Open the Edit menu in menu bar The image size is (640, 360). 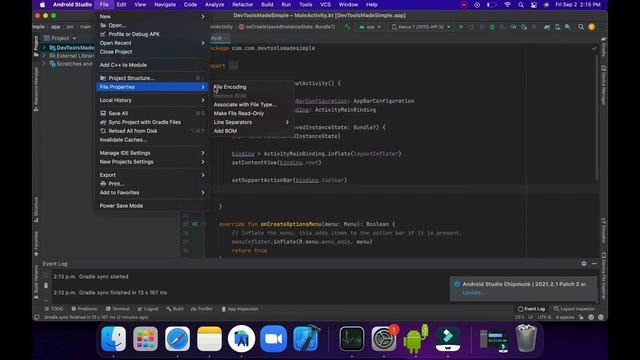coord(121,5)
